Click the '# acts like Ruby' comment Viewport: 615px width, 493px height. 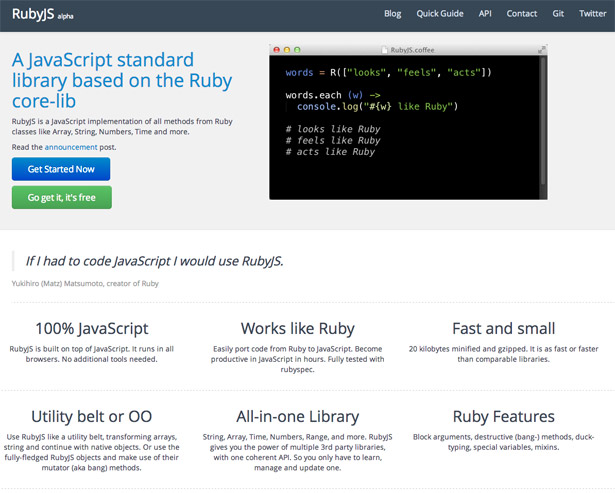coord(330,152)
